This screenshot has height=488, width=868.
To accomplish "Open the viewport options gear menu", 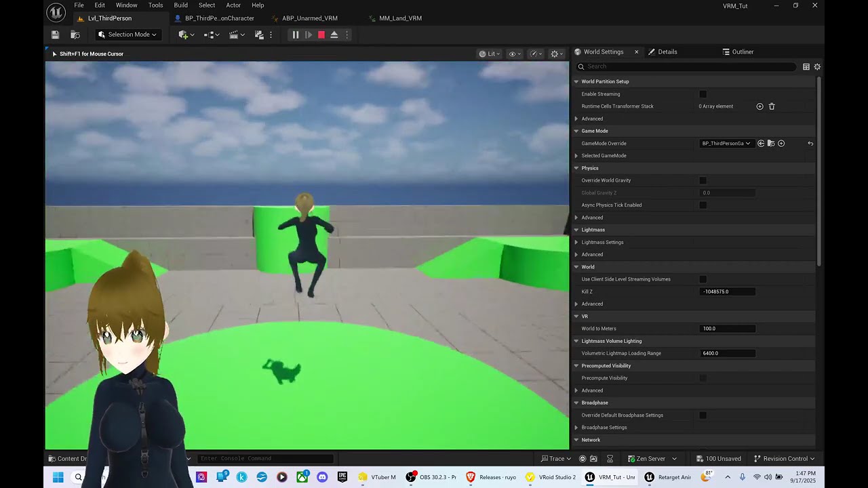I will click(x=557, y=54).
